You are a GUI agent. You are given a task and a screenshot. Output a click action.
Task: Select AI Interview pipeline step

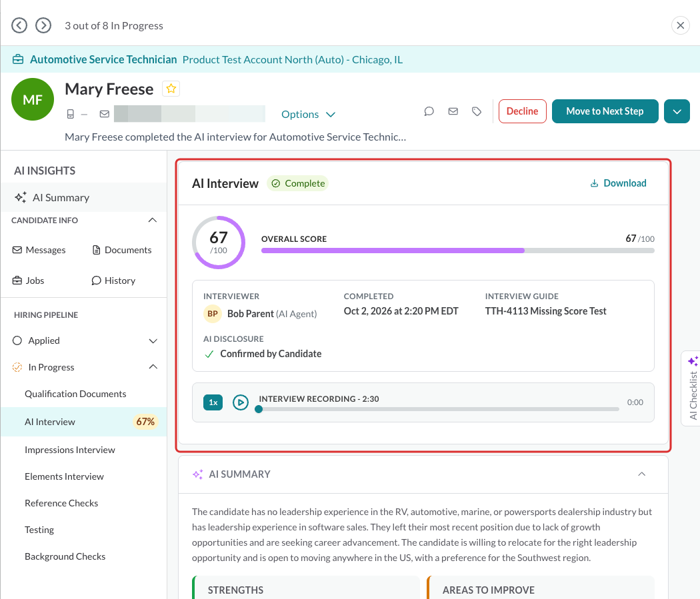point(84,422)
